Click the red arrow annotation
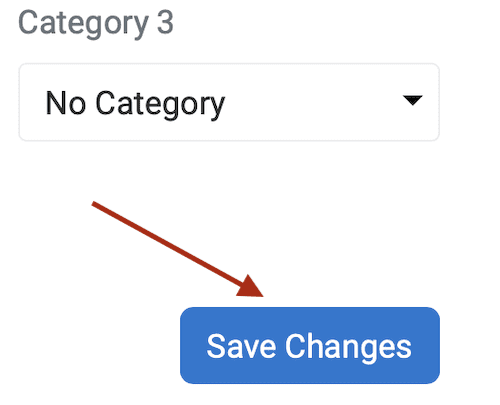 178,249
